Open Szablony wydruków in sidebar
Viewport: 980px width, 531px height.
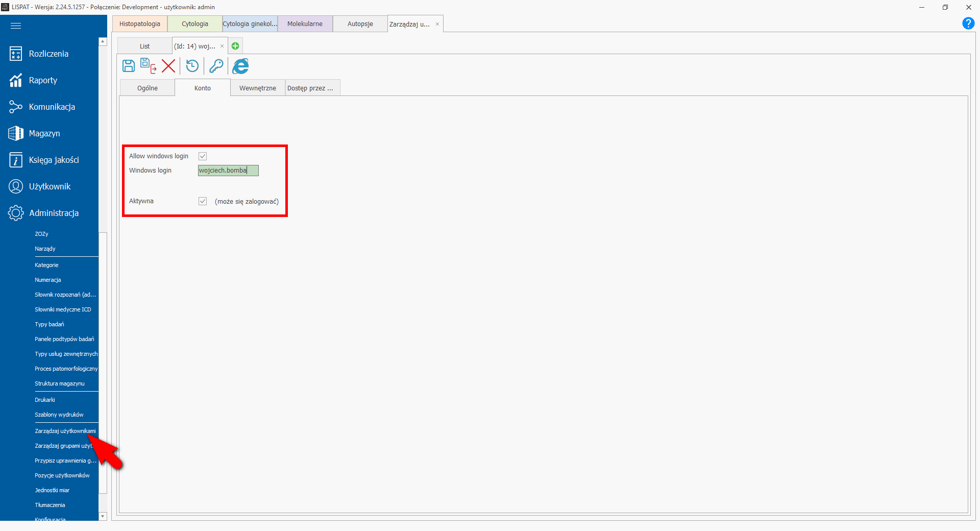pos(59,415)
